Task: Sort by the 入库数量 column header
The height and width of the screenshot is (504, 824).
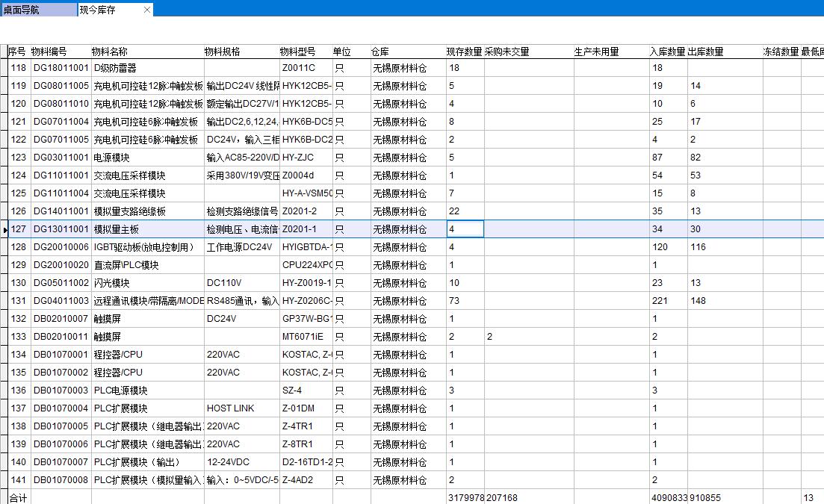Action: click(667, 52)
